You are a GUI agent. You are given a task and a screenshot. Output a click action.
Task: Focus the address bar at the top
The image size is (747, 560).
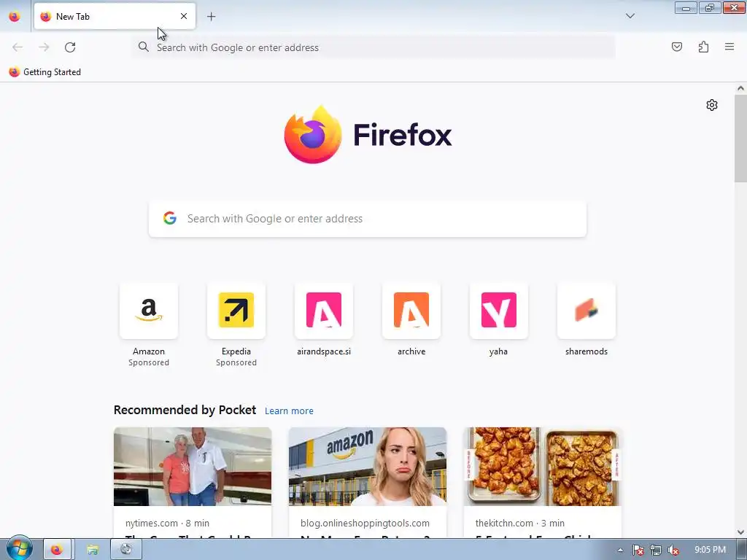click(374, 47)
